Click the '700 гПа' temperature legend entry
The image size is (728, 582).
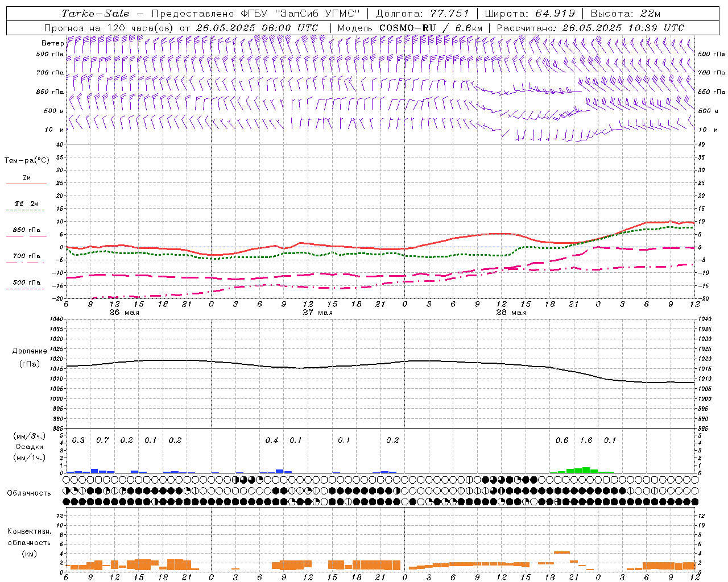pyautogui.click(x=26, y=256)
